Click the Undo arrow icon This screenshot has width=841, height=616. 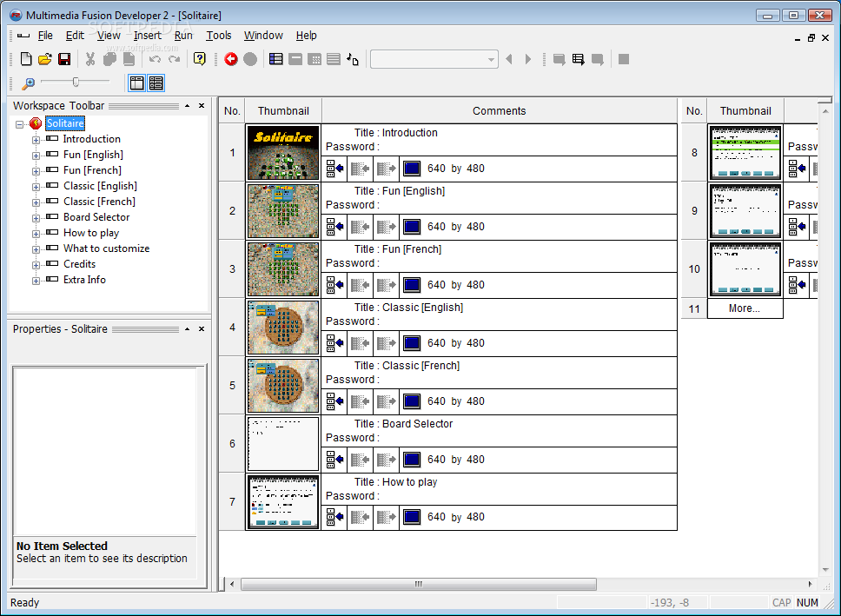[x=155, y=59]
